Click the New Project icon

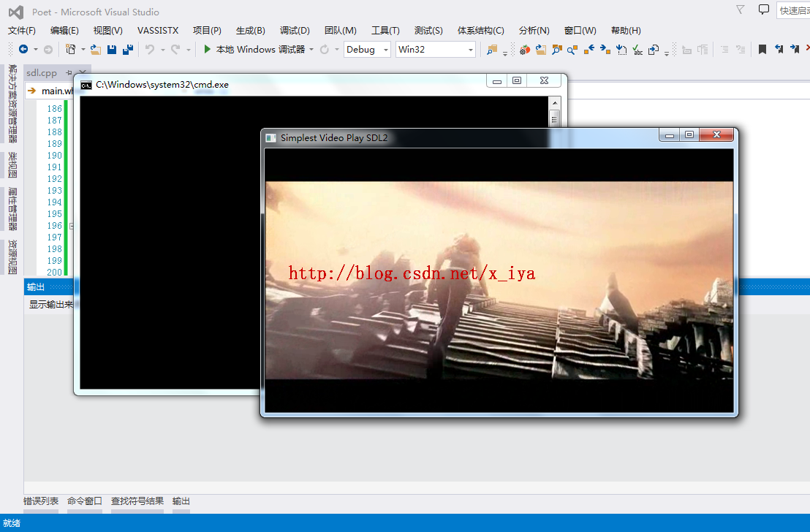click(70, 49)
